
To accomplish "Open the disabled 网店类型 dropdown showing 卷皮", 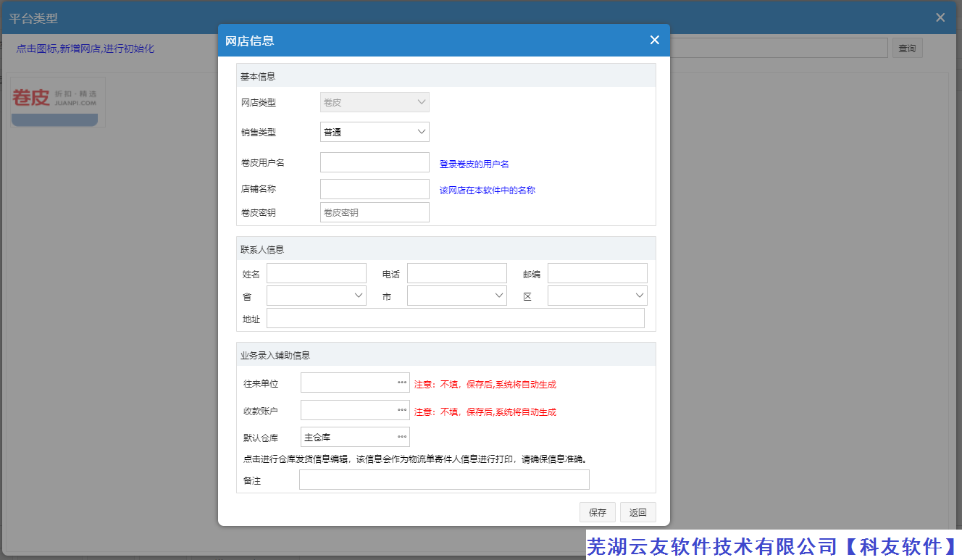I will point(375,102).
